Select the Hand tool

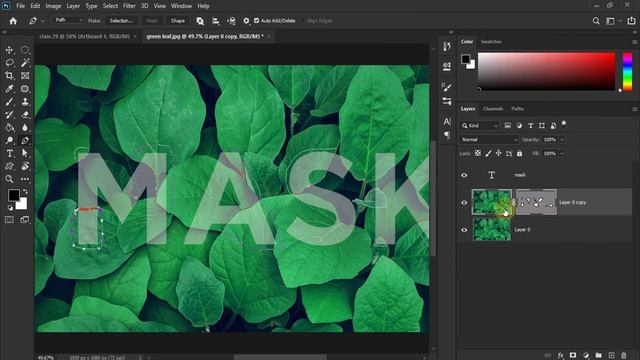(x=25, y=166)
